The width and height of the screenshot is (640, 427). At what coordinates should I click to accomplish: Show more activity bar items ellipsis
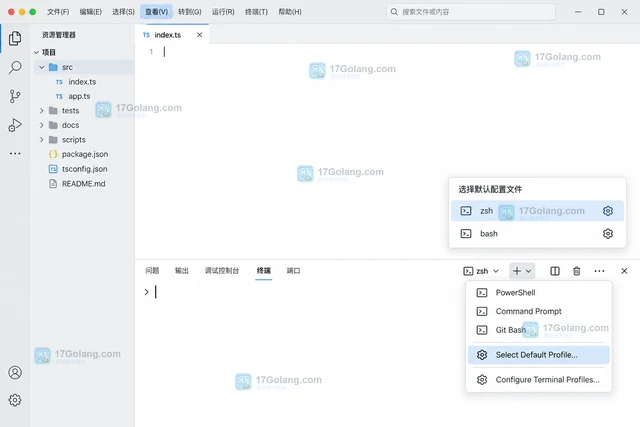(x=15, y=153)
